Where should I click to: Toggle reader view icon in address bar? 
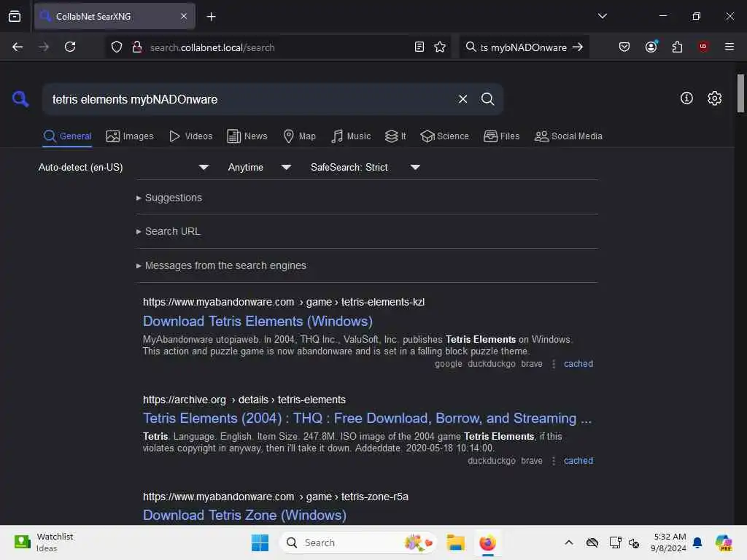tap(419, 47)
